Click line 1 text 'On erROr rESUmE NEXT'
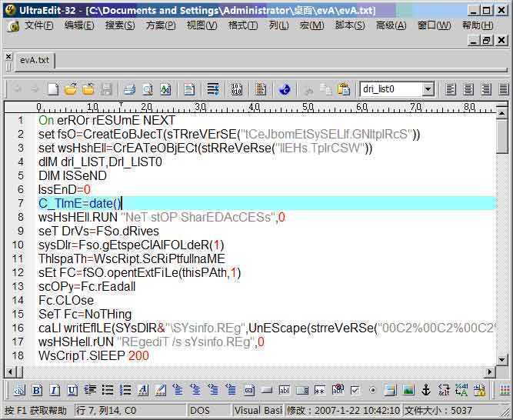Screen dimensions: 513x420 click(107, 120)
